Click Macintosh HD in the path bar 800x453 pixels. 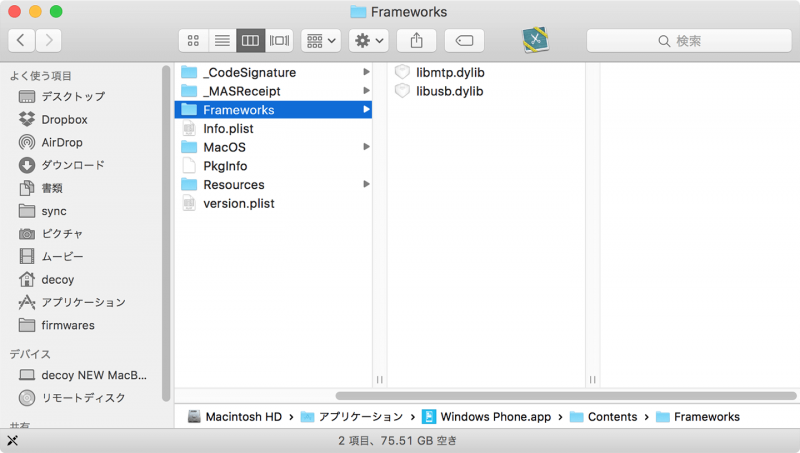pos(235,417)
